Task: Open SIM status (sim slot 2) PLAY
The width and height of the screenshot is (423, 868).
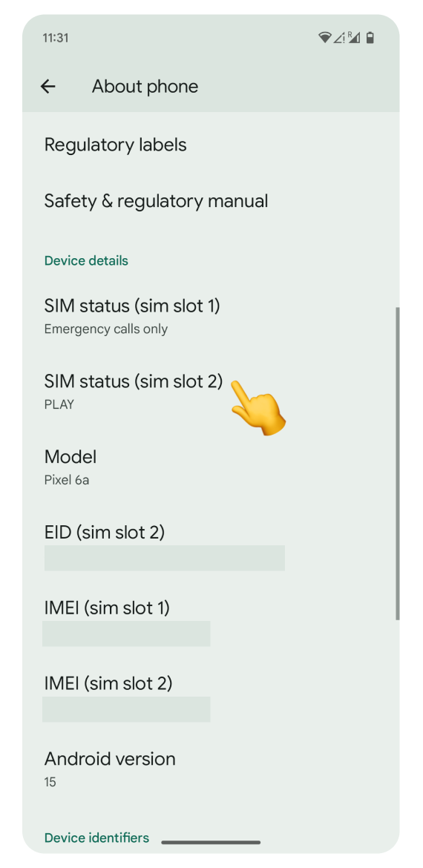Action: pyautogui.click(x=211, y=392)
